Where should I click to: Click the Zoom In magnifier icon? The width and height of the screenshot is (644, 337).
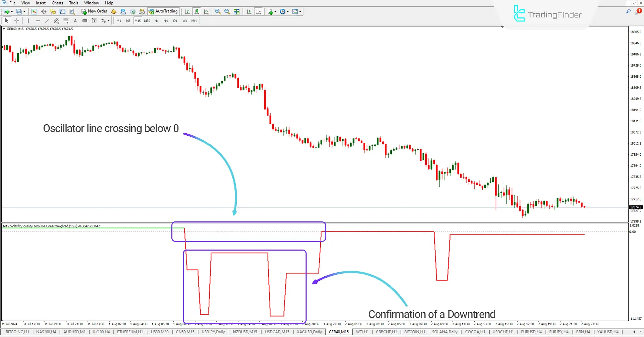point(218,11)
